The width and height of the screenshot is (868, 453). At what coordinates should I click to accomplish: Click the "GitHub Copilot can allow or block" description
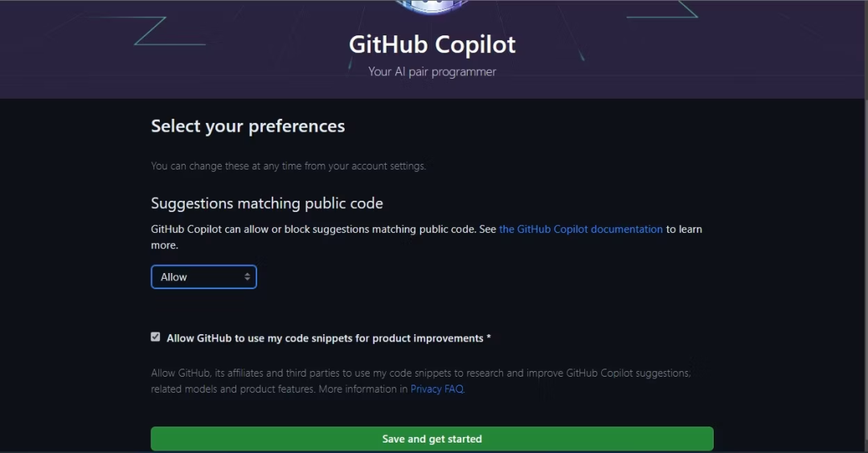[x=313, y=229]
